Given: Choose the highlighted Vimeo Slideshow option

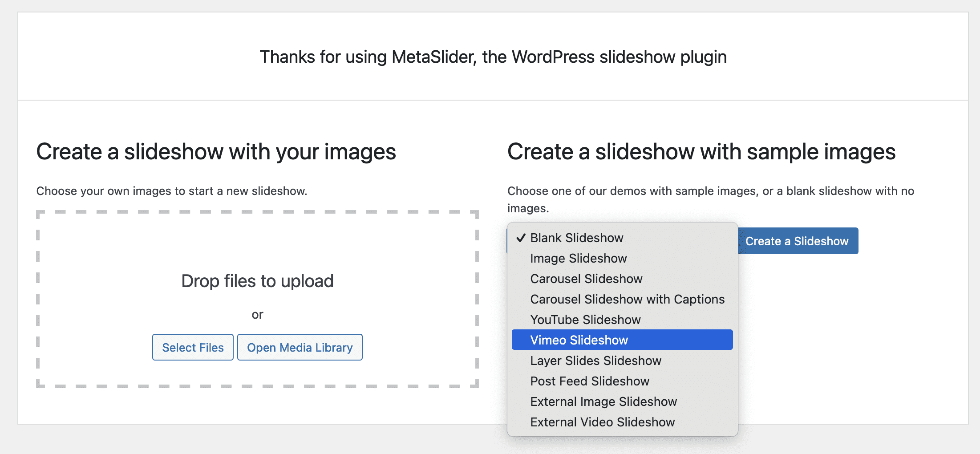Looking at the screenshot, I should (x=579, y=340).
